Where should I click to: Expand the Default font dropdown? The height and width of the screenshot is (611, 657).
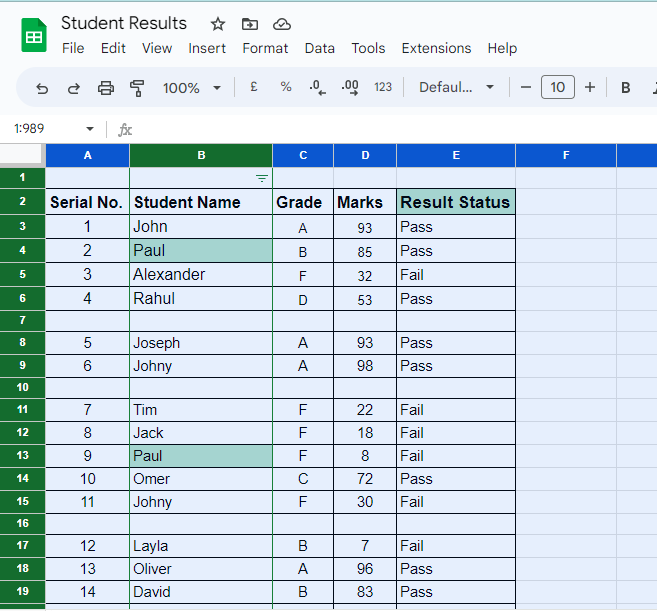pyautogui.click(x=457, y=88)
